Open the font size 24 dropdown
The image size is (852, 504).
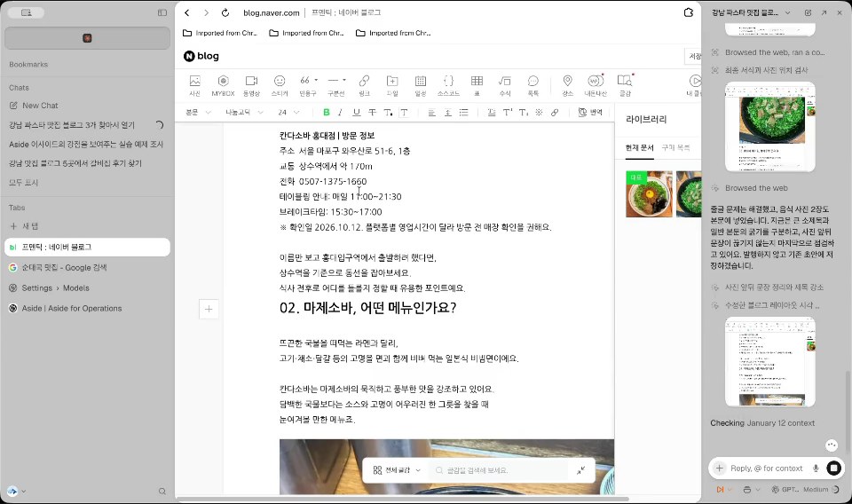tap(288, 113)
